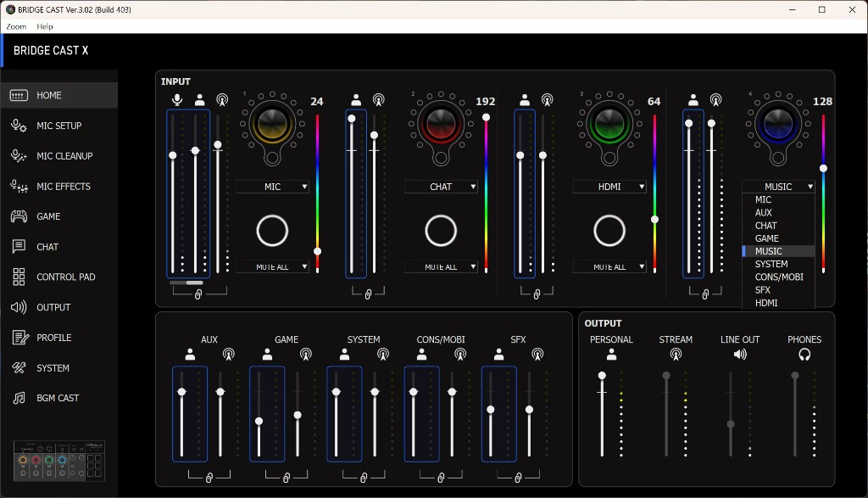The height and width of the screenshot is (498, 868).
Task: Click the LINE OUT speaker icon
Action: (x=740, y=355)
